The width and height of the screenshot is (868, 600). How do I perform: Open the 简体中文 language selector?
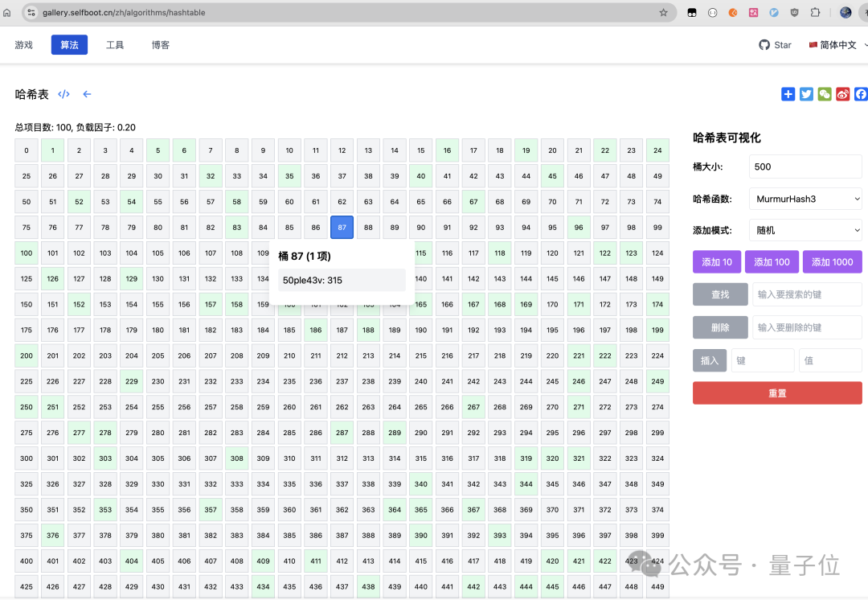pyautogui.click(x=837, y=45)
